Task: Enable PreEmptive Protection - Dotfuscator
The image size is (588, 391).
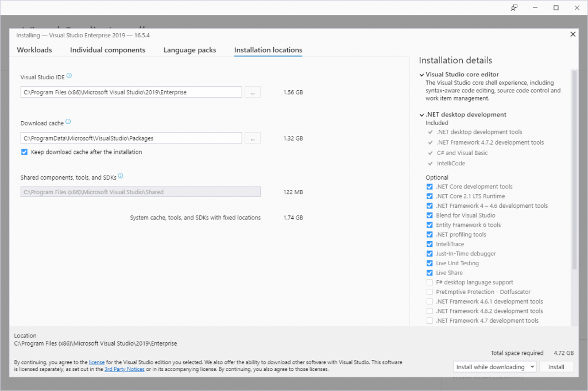Action: pos(430,292)
